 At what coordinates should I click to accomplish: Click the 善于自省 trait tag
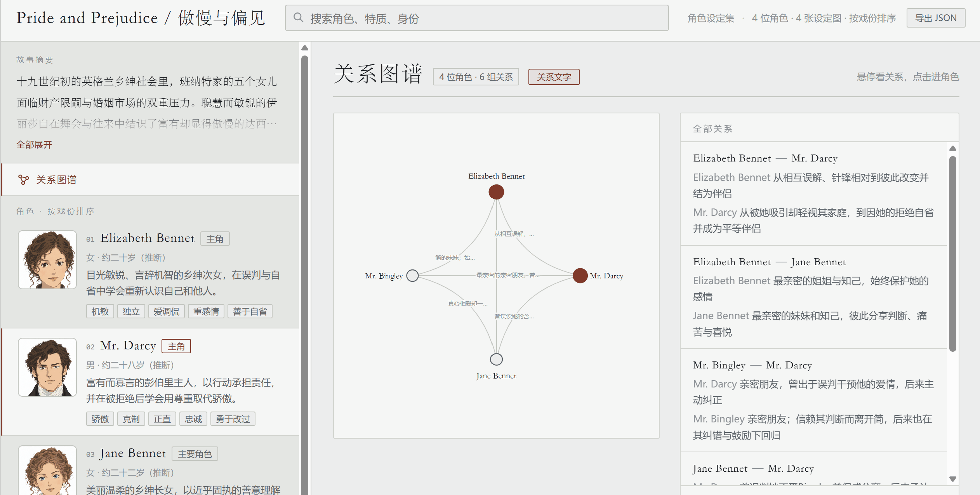[250, 311]
